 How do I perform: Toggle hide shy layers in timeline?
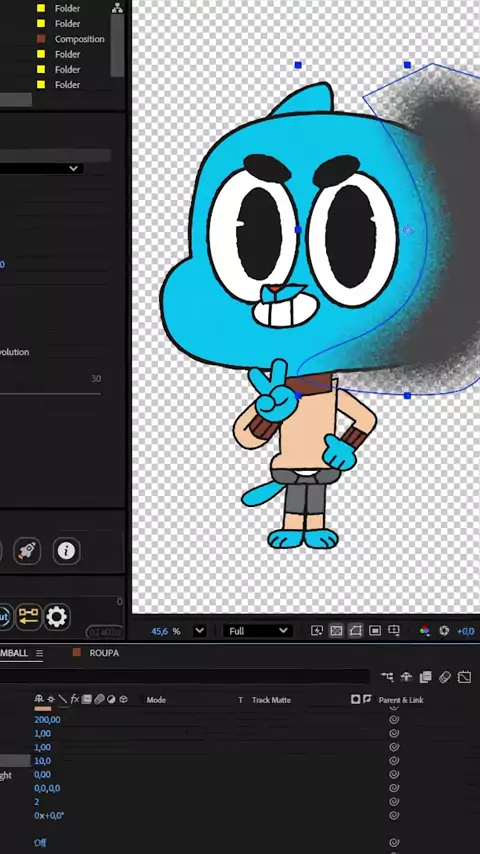[406, 676]
